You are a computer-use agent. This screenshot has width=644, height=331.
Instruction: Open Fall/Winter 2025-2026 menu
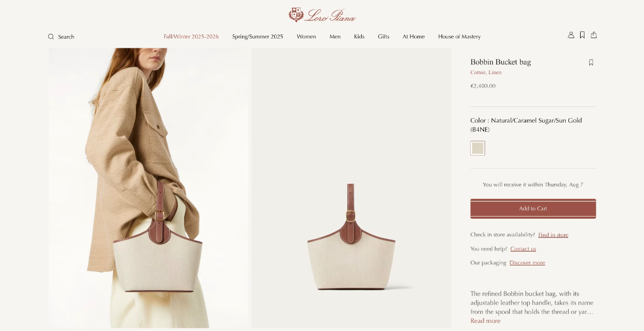(x=191, y=37)
